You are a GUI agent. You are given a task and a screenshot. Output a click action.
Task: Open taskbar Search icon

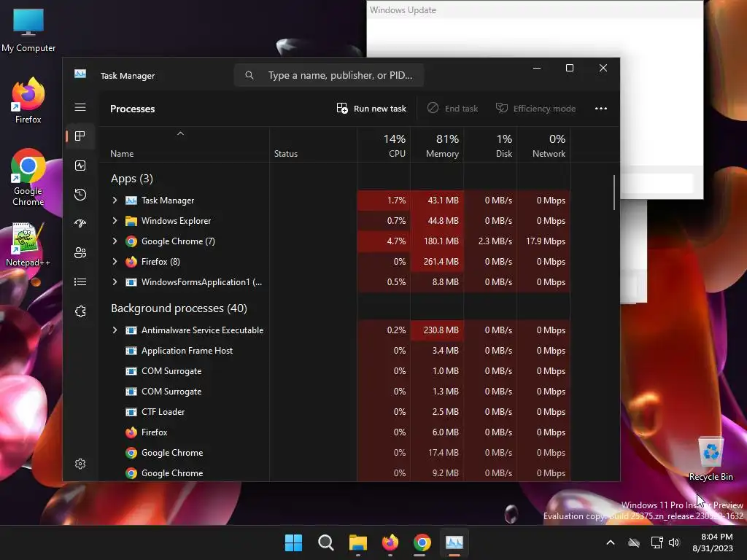point(326,542)
